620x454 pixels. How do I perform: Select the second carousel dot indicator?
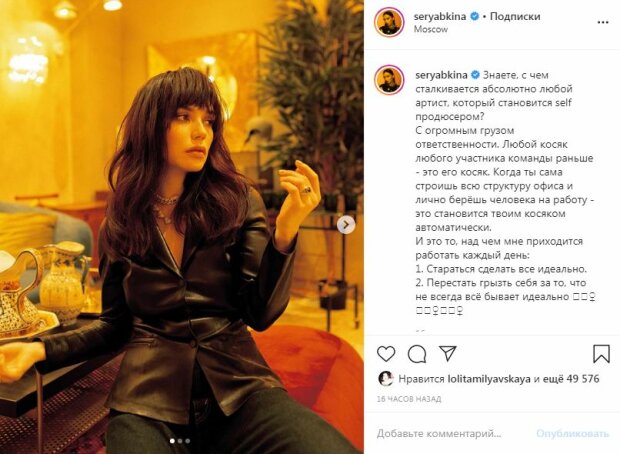point(180,441)
